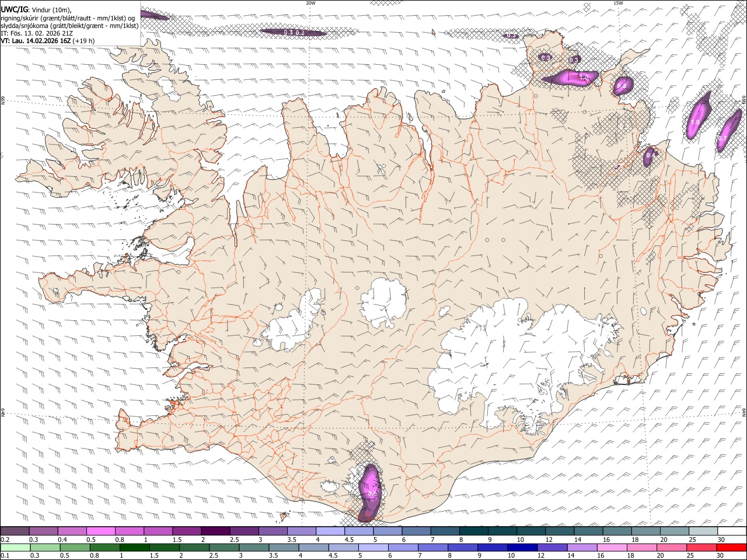Click the '0.4' precipitation blob on the east coast
The height and width of the screenshot is (560, 747).
click(x=650, y=156)
